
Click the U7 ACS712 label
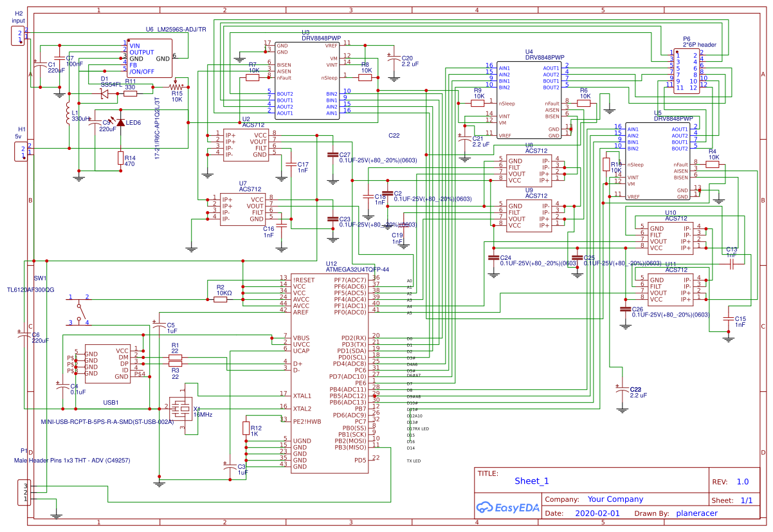tap(250, 187)
